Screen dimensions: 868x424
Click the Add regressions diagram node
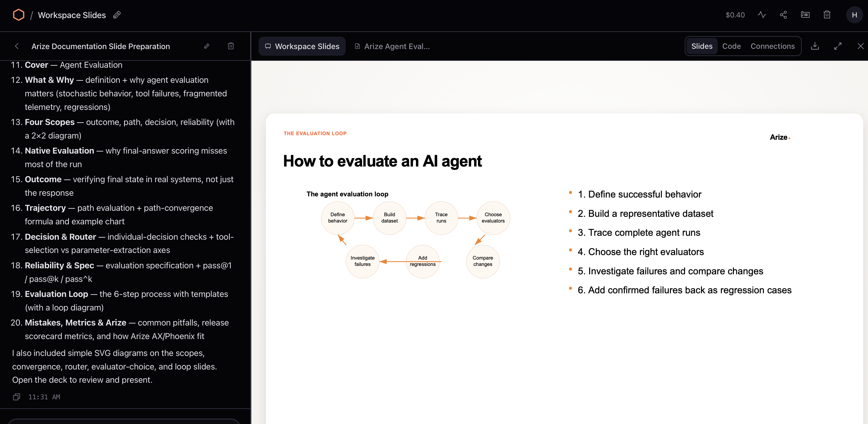point(423,261)
